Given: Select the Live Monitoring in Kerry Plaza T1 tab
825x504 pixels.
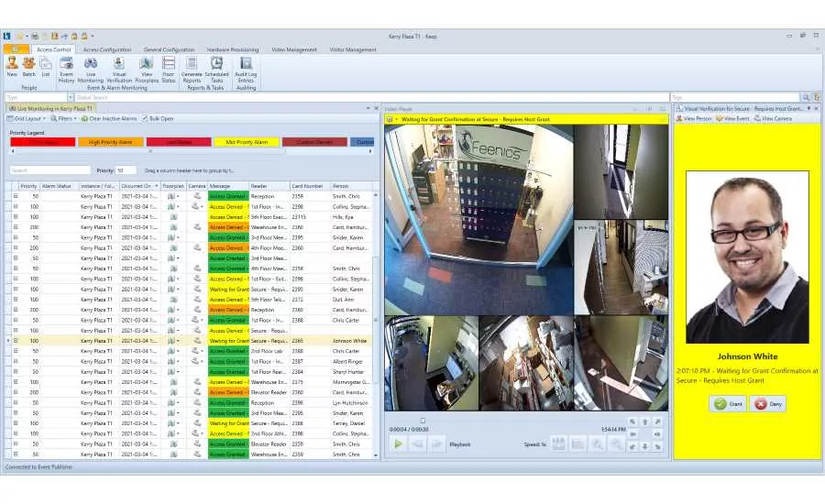Looking at the screenshot, I should [x=50, y=108].
